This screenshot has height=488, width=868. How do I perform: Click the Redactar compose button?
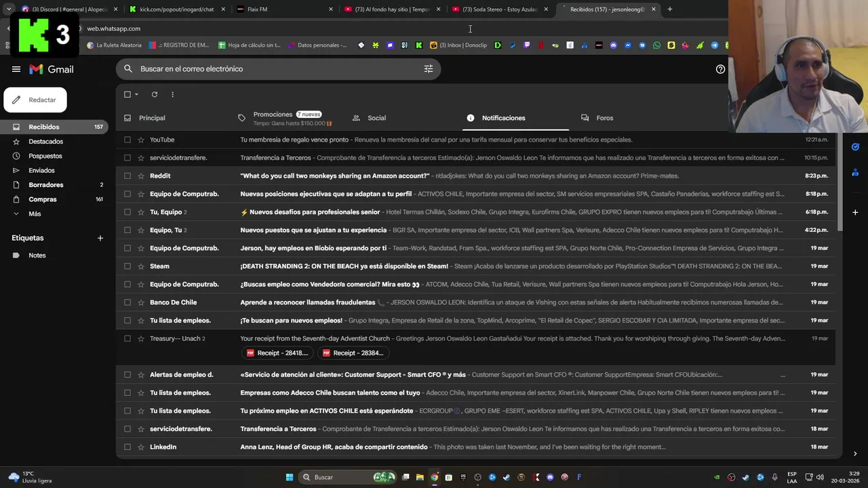35,100
